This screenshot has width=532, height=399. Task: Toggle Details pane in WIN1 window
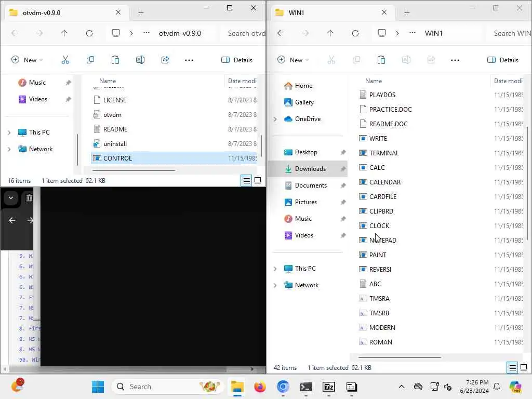(503, 60)
